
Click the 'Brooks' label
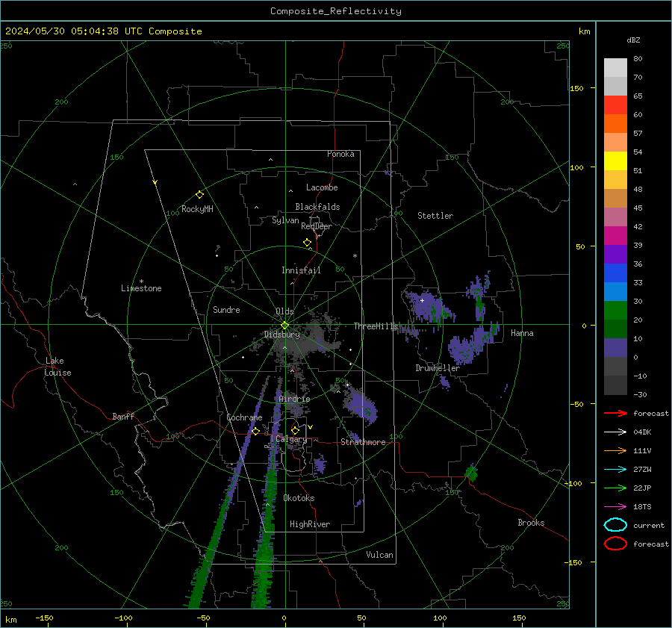(531, 523)
